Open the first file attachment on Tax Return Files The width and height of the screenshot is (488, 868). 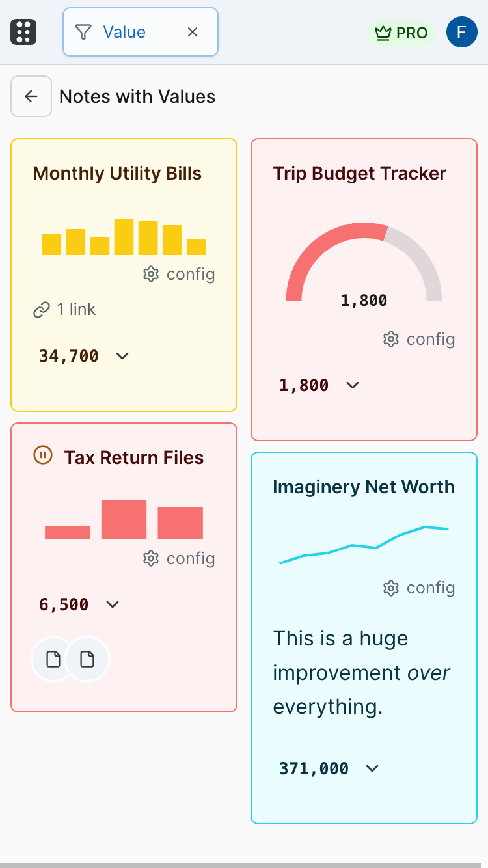pos(52,658)
